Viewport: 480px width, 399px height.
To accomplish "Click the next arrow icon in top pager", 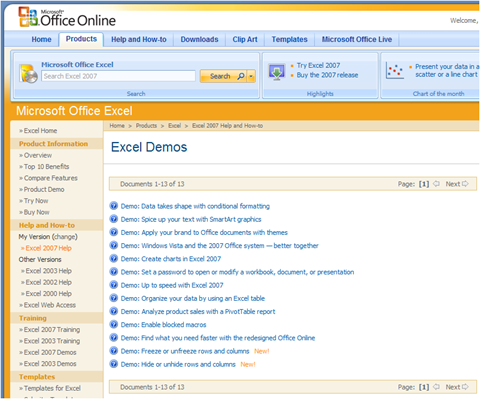I will (x=465, y=184).
